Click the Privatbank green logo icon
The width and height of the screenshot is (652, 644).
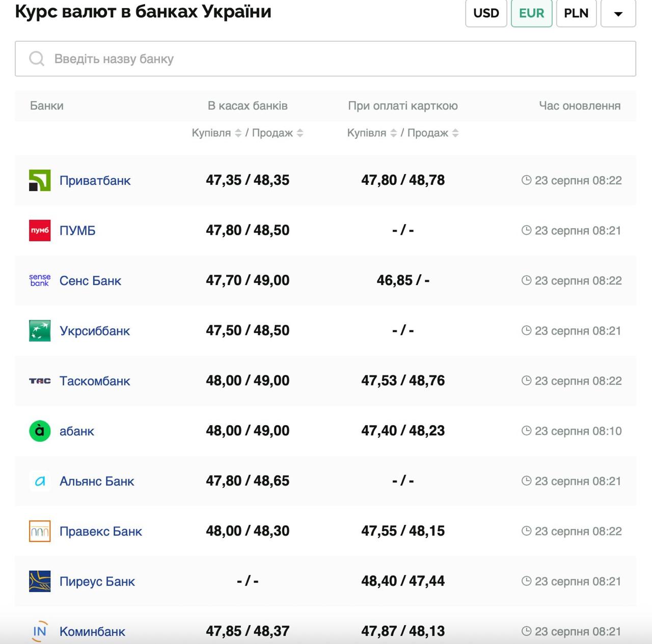[x=40, y=180]
